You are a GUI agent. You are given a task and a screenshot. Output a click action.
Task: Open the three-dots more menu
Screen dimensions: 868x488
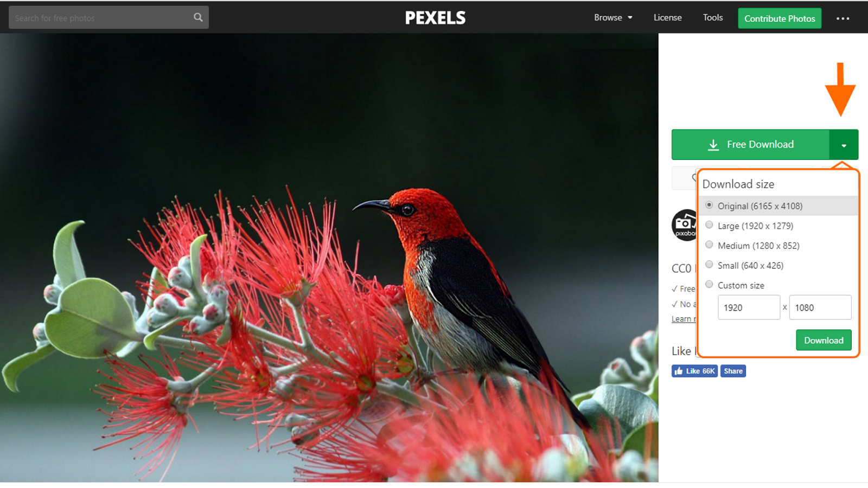point(843,18)
